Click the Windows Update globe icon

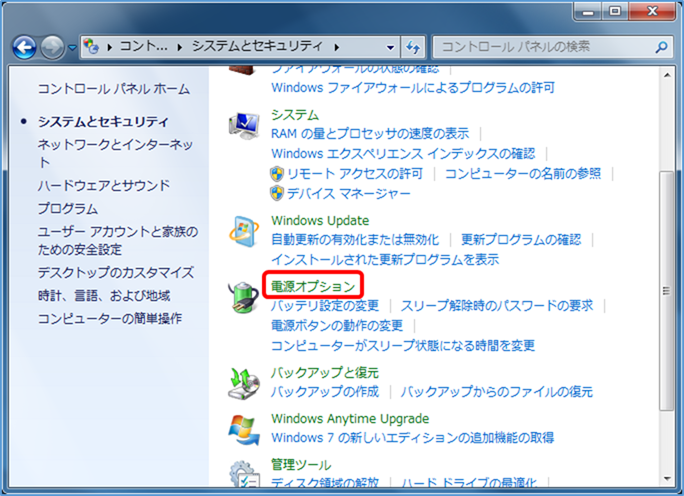244,231
